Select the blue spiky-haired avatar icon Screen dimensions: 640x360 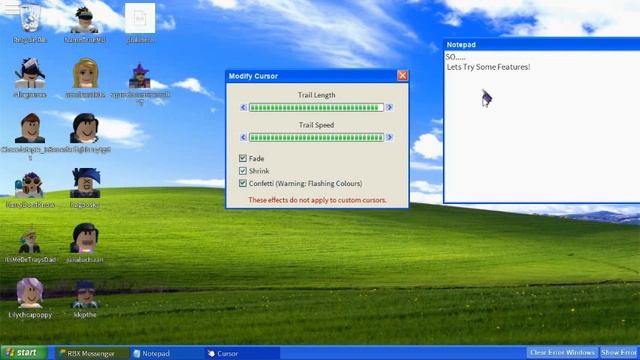(85, 183)
